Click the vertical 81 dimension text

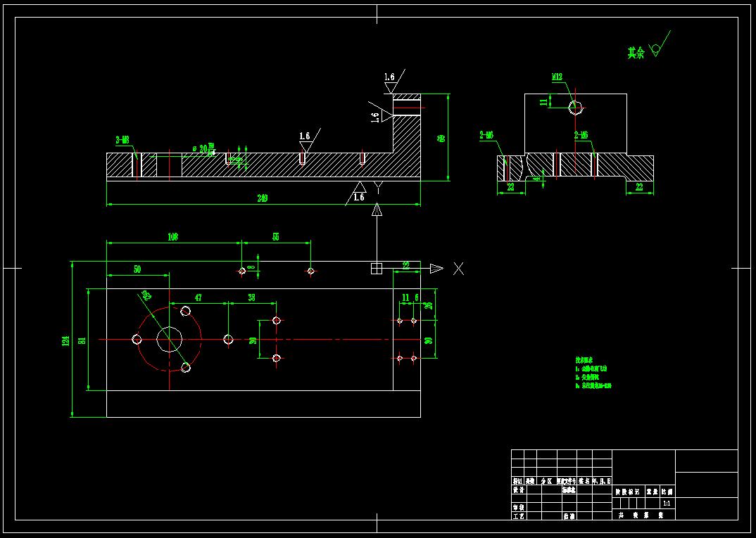coord(82,340)
